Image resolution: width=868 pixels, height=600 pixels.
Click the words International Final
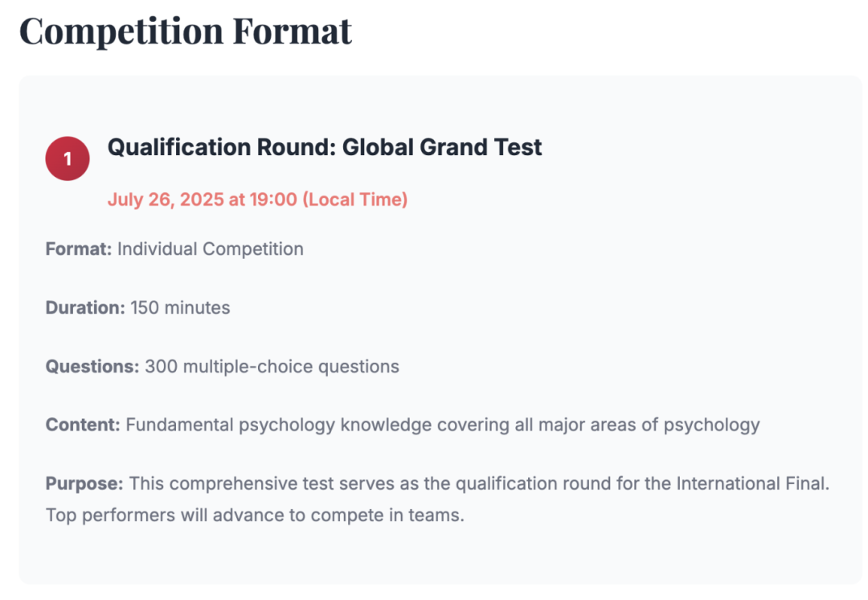tap(750, 483)
